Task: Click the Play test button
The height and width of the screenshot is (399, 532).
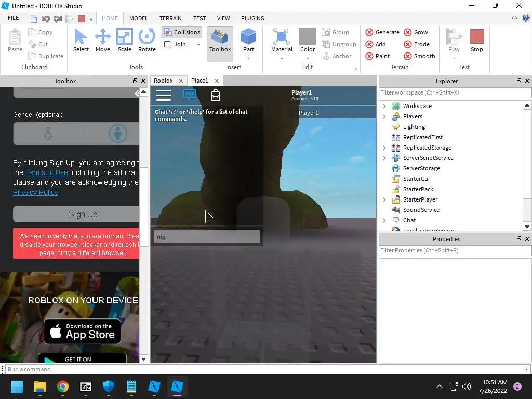Action: (454, 41)
